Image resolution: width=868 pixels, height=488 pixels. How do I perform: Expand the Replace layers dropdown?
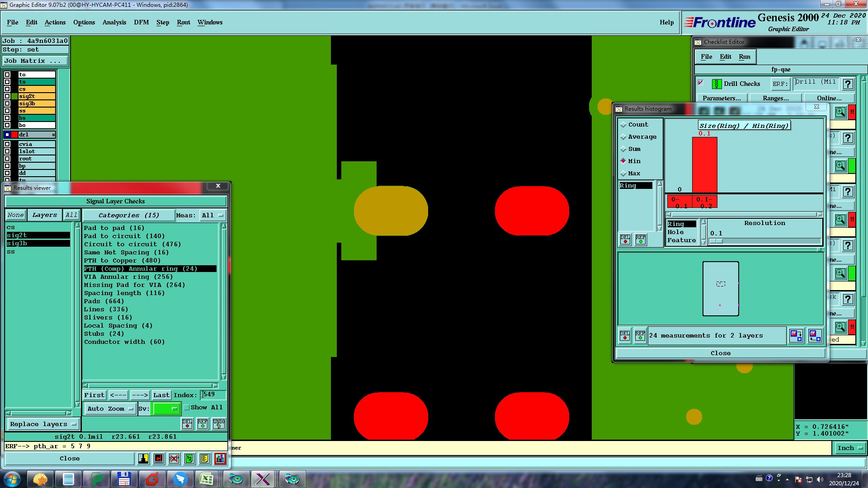tap(42, 424)
